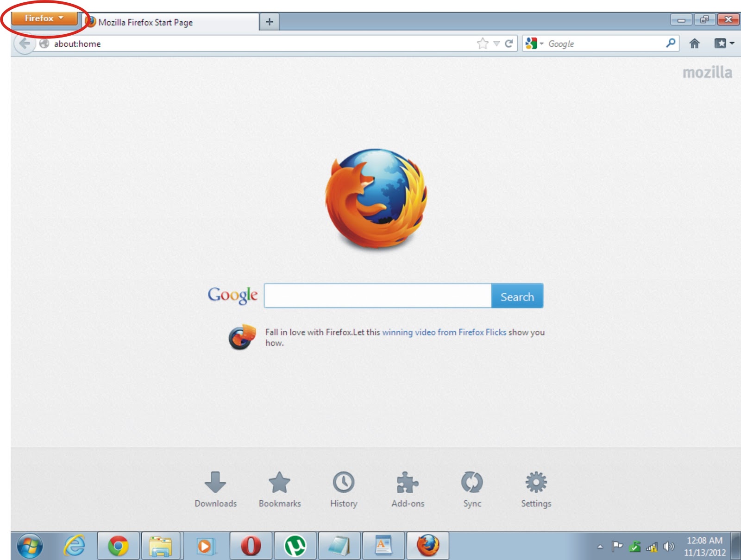This screenshot has height=560, width=741.
Task: Click the globe site identity icon
Action: tap(44, 44)
